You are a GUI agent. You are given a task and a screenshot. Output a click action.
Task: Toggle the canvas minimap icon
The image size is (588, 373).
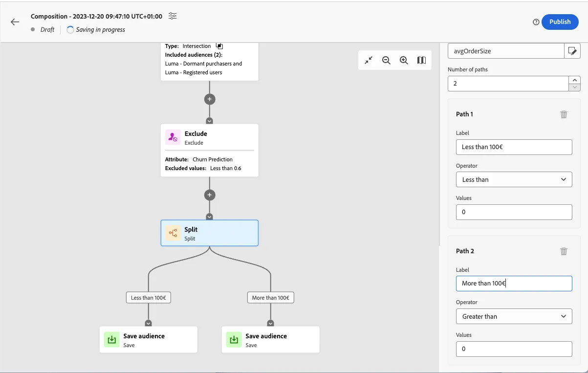point(421,60)
